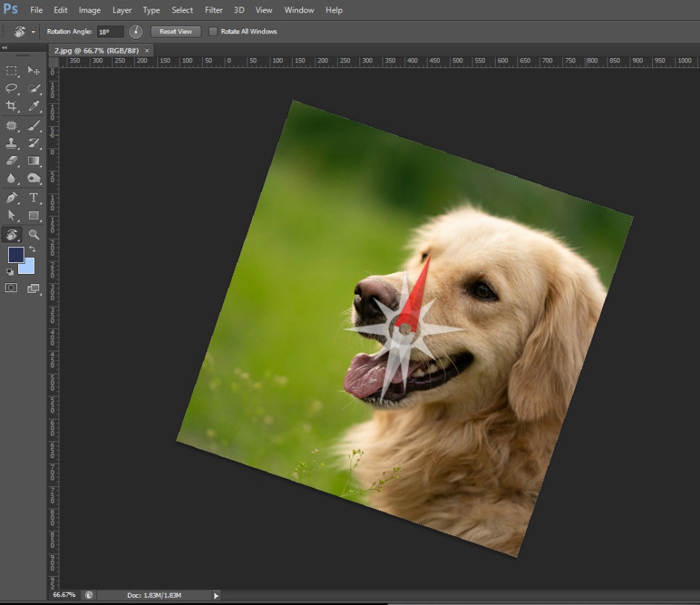Screen dimensions: 700x605
Task: Click the Rotation Angle input field
Action: tap(110, 32)
